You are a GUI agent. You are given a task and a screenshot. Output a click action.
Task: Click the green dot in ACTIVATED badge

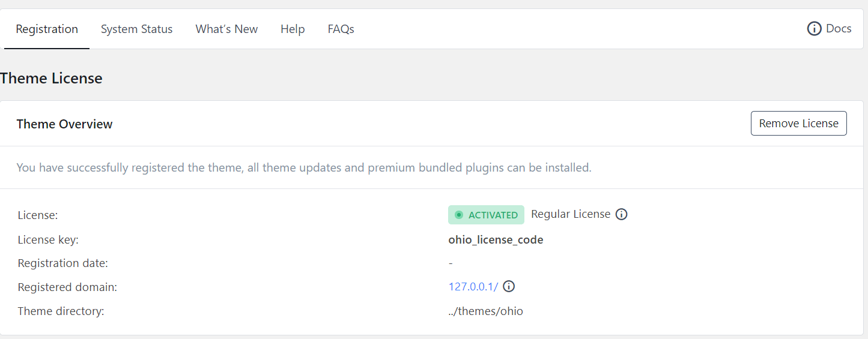pyautogui.click(x=459, y=215)
